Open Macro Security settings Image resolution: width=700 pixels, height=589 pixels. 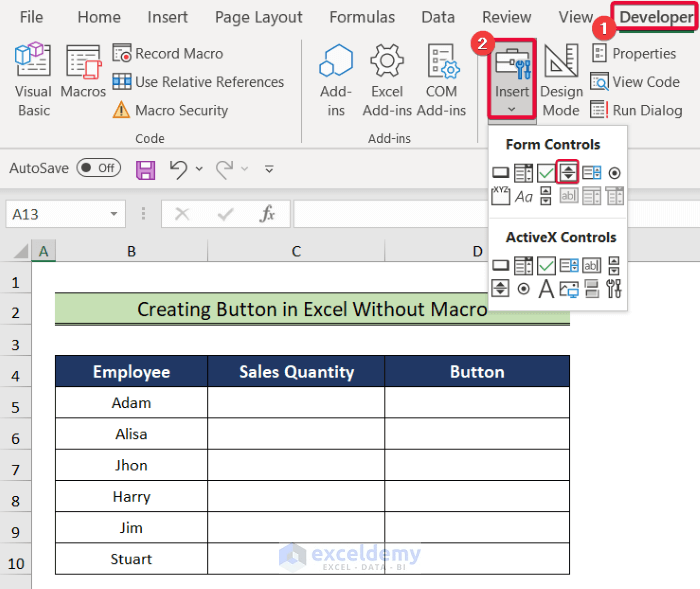[171, 110]
